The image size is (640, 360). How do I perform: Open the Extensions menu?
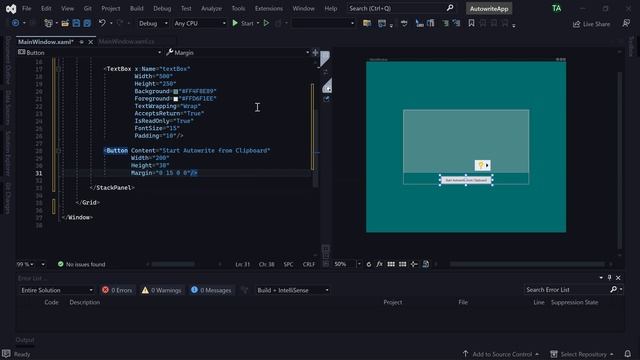click(x=269, y=8)
